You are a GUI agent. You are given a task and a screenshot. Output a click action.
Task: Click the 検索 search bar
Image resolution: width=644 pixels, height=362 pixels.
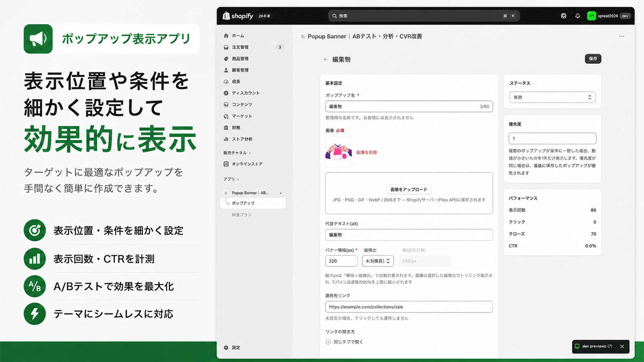[x=424, y=16]
